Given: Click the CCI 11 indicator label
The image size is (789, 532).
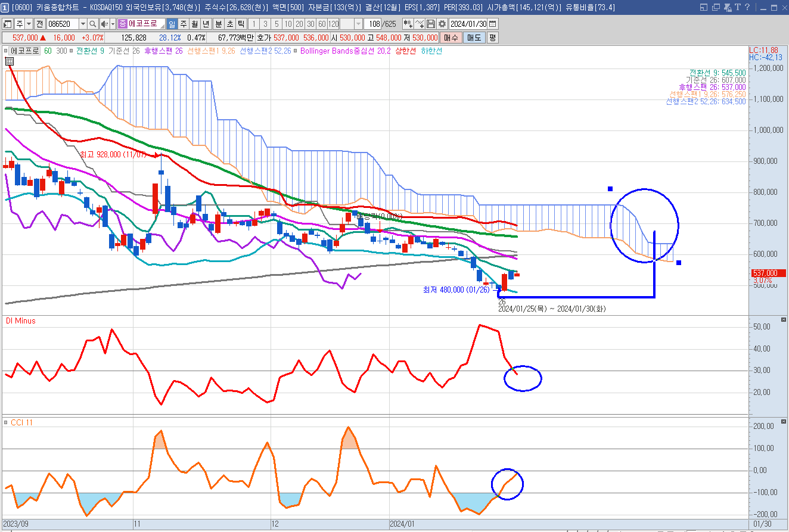Looking at the screenshot, I should [21, 422].
